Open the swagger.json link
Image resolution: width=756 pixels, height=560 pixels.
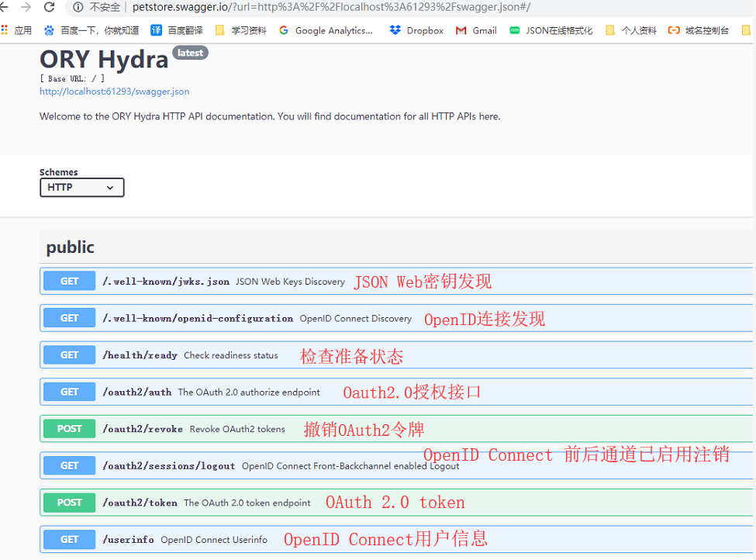coord(114,92)
